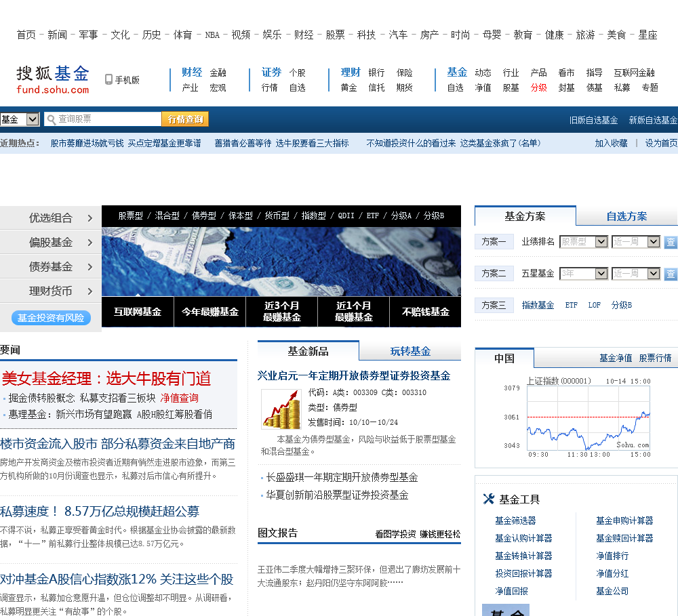Open the 星座 top navigation link
678x616 pixels.
[x=647, y=35]
